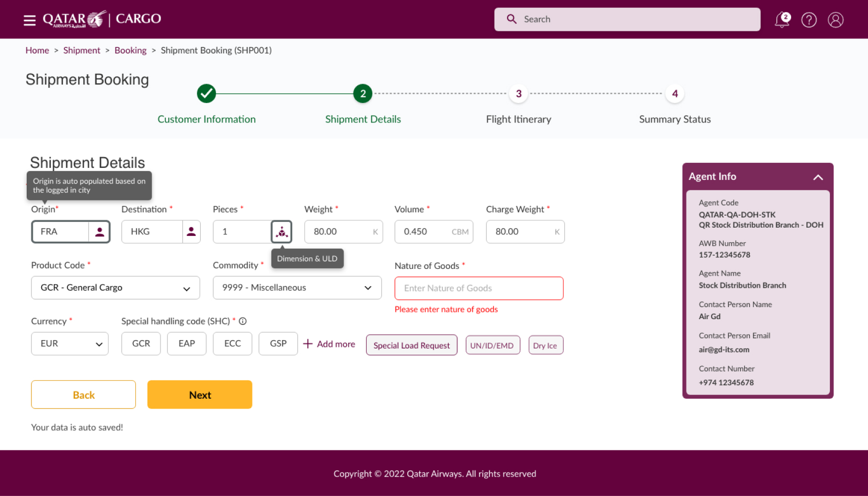Screen dimensions: 868x496
Task: Go to step 4 Summary Status circle
Action: tap(675, 94)
